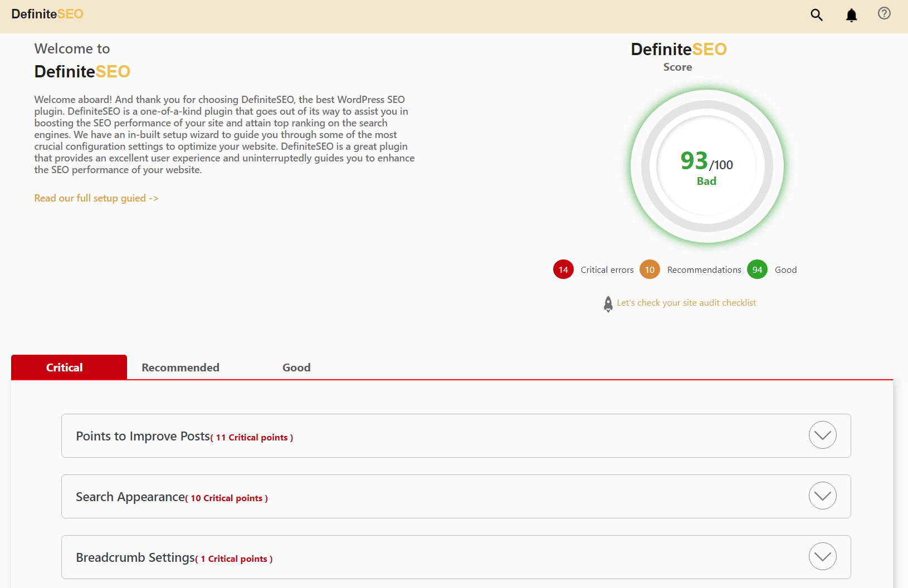Click the 11 Critical points text
908x588 pixels.
click(x=252, y=438)
